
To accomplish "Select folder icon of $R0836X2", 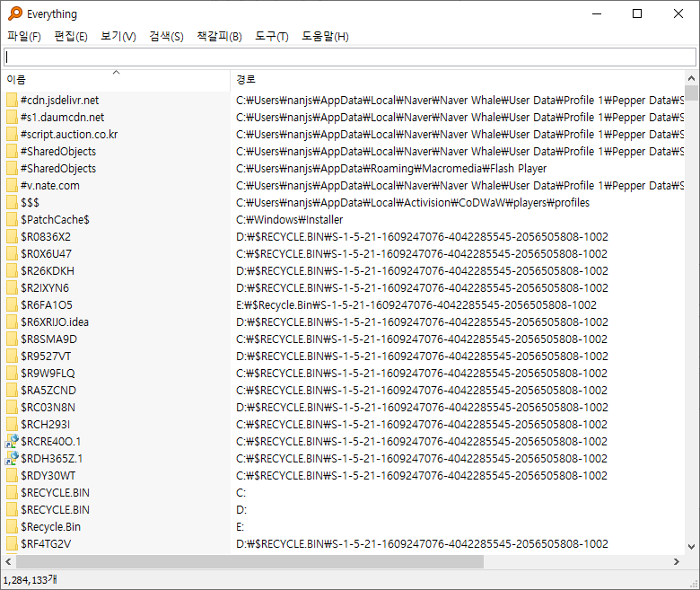I will click(12, 236).
